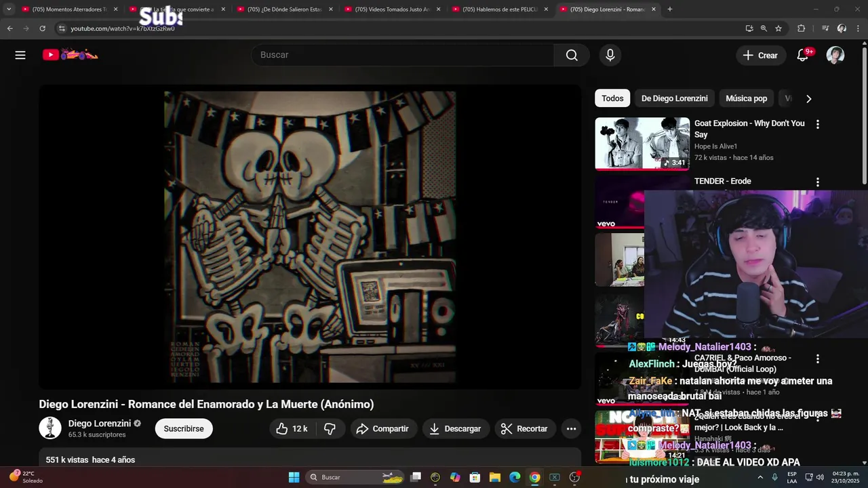Image resolution: width=868 pixels, height=488 pixels.
Task: Click the Compartir share button
Action: 383,428
